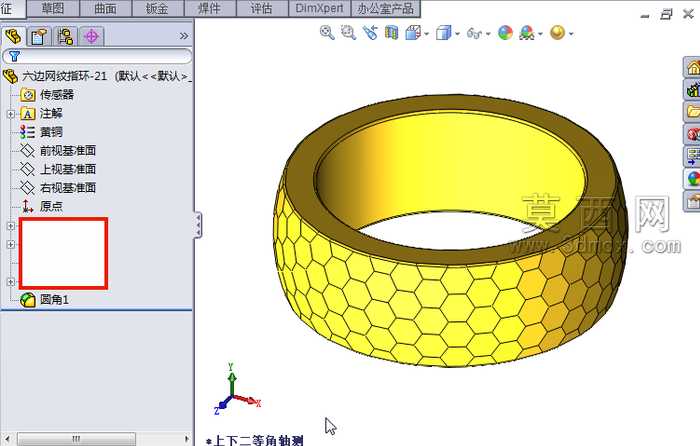Minimize the document window
Screen dimensions: 700x446
coord(645,15)
